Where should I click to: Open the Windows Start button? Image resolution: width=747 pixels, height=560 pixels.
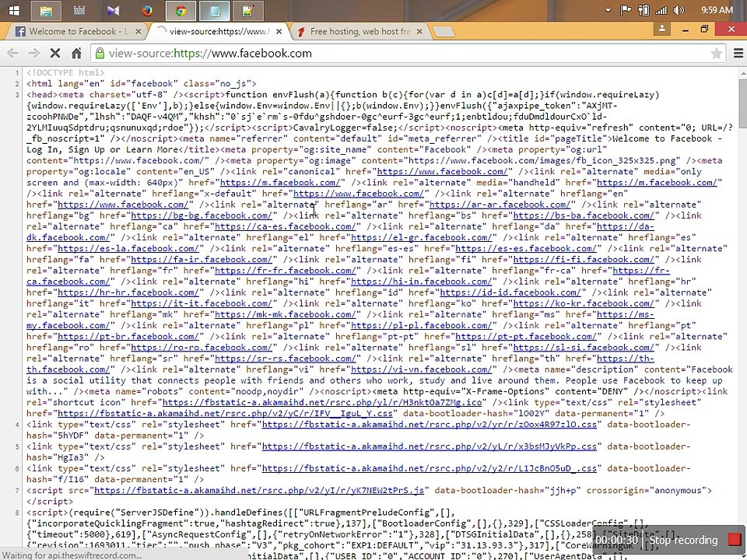[x=14, y=10]
